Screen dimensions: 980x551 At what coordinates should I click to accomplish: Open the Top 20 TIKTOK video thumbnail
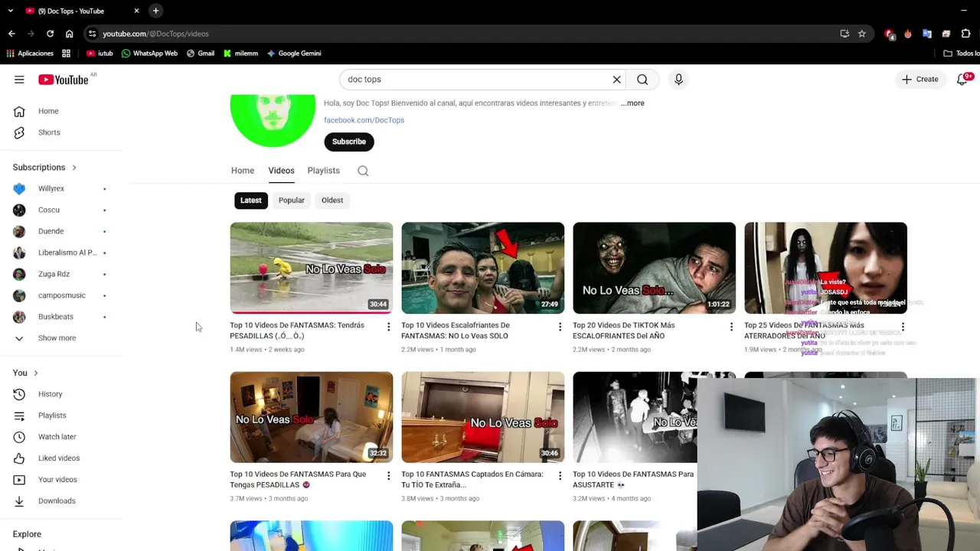[x=655, y=268]
